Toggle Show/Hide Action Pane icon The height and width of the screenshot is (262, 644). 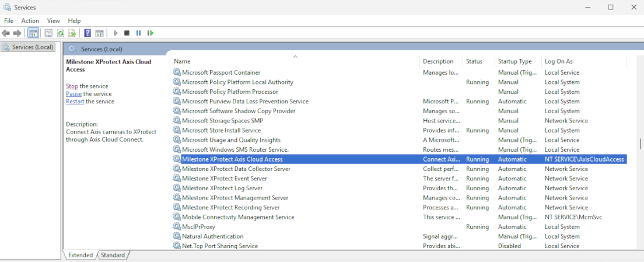click(x=99, y=33)
